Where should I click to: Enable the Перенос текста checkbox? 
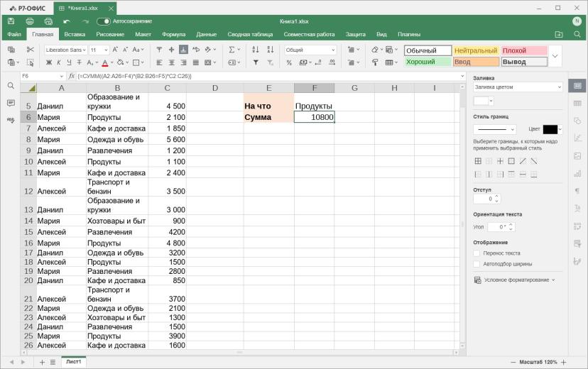(477, 253)
